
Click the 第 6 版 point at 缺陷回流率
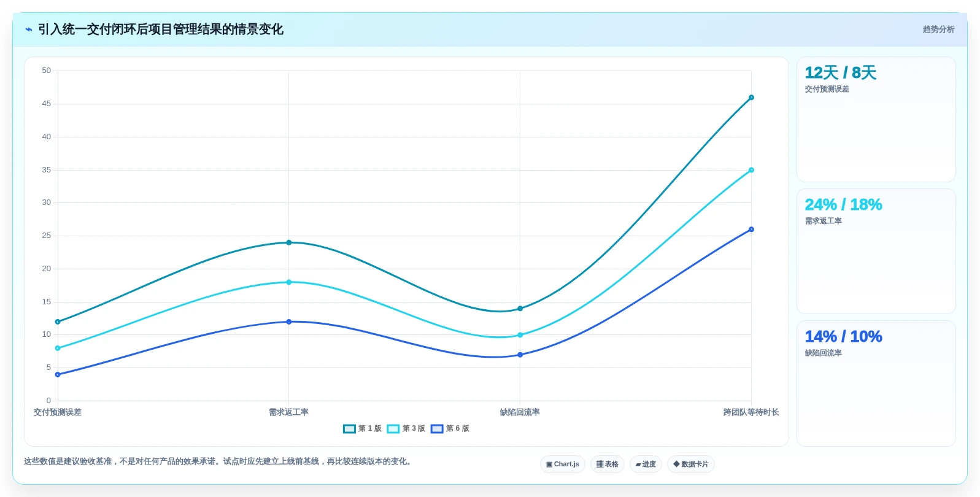coord(520,355)
